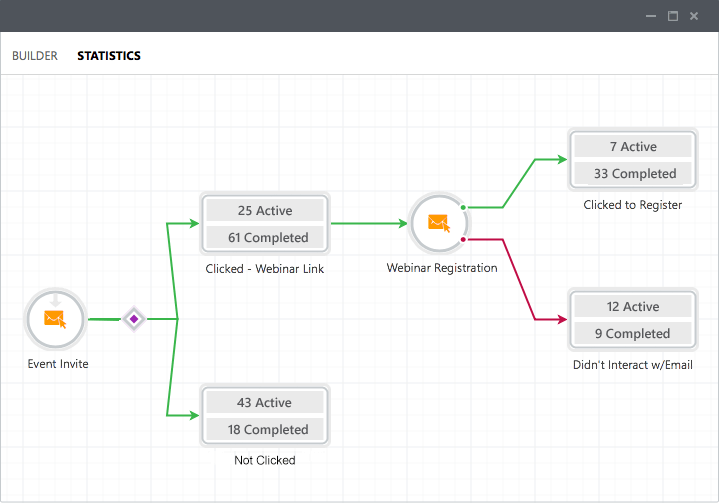
Task: Click the Not Clicked node label
Action: click(x=265, y=461)
